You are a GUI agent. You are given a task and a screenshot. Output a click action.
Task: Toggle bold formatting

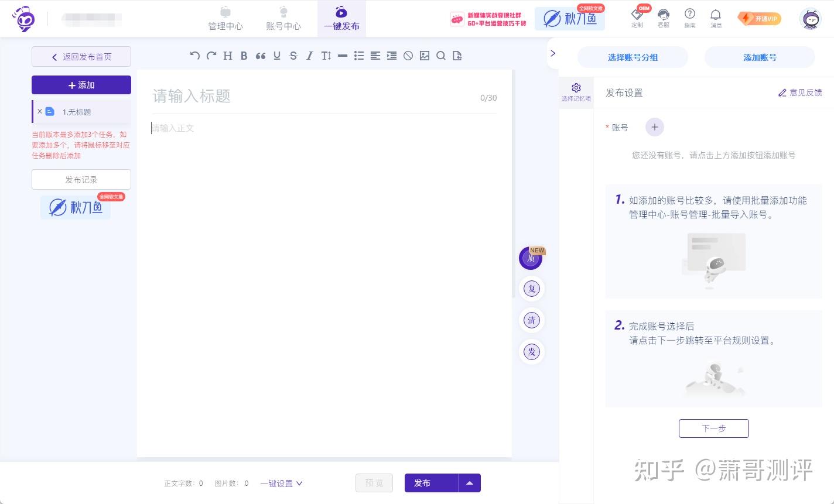pyautogui.click(x=244, y=56)
